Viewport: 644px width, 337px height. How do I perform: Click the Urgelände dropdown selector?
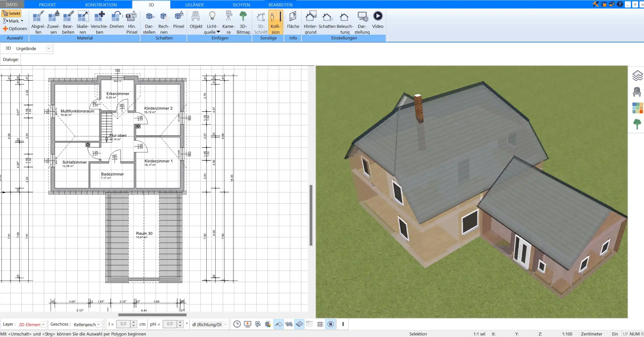(49, 48)
